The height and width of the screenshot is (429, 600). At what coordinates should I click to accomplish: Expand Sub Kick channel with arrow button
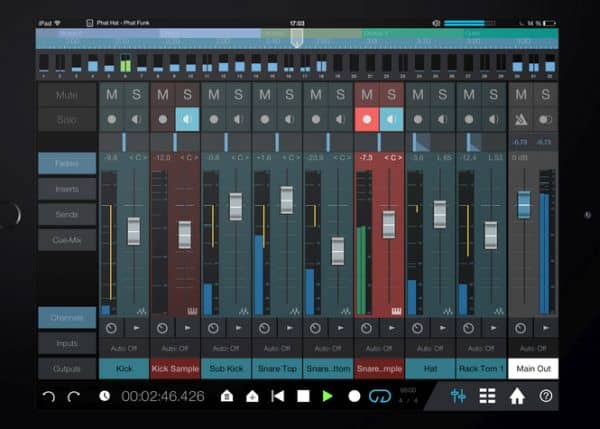238,328
